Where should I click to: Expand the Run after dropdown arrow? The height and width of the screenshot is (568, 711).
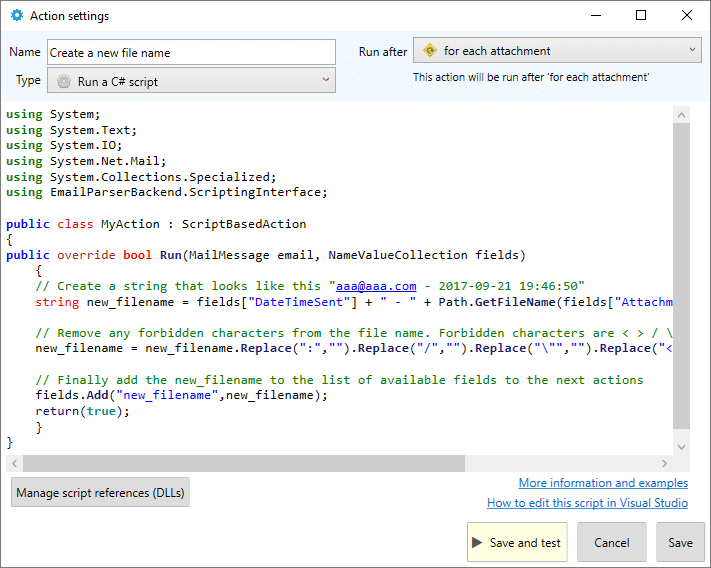(x=692, y=49)
